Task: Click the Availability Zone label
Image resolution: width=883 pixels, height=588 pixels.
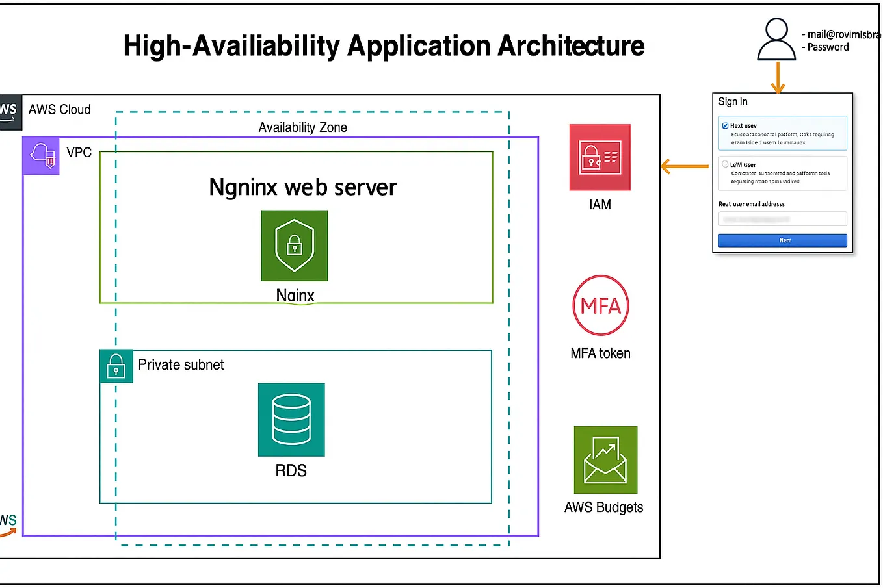Action: pos(302,127)
